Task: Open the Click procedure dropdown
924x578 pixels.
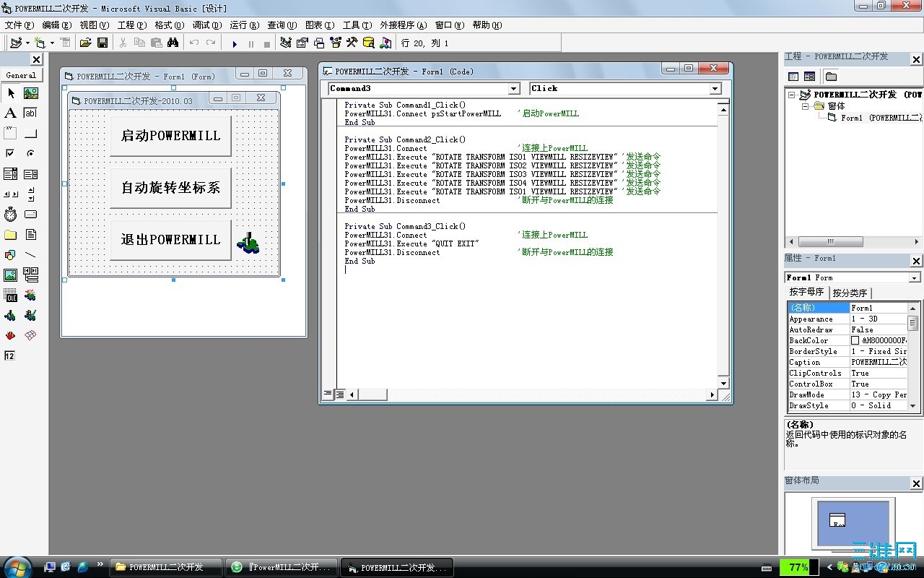Action: (x=715, y=89)
